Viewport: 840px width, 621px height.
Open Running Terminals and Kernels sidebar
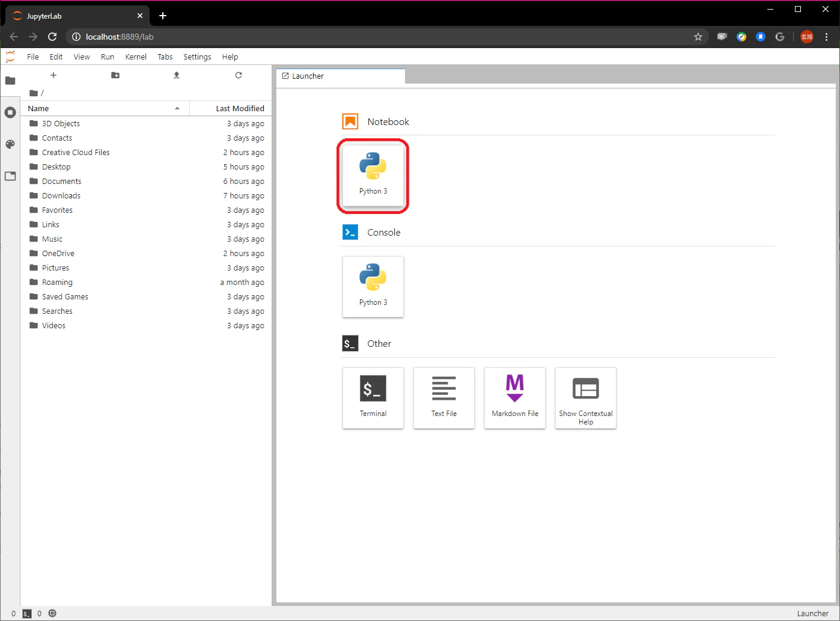(10, 112)
